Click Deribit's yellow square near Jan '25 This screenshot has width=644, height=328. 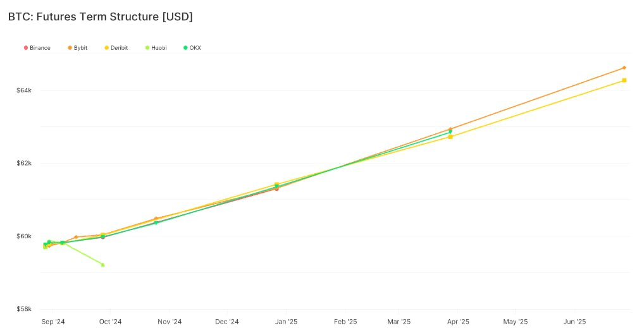[x=277, y=185]
